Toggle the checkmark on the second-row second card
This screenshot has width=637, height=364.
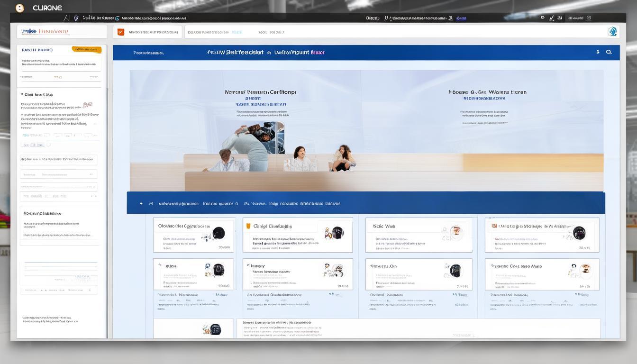pos(248,266)
